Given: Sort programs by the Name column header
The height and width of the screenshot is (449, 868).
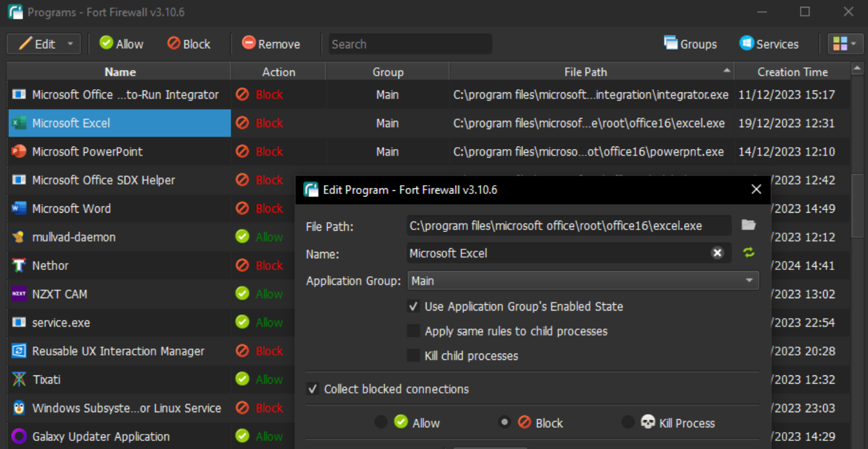Looking at the screenshot, I should [x=120, y=72].
